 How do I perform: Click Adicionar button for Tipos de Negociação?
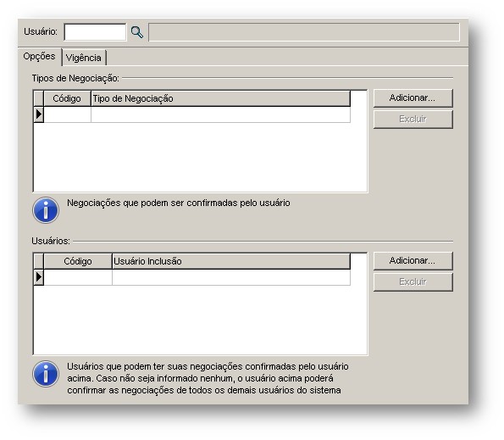[413, 98]
